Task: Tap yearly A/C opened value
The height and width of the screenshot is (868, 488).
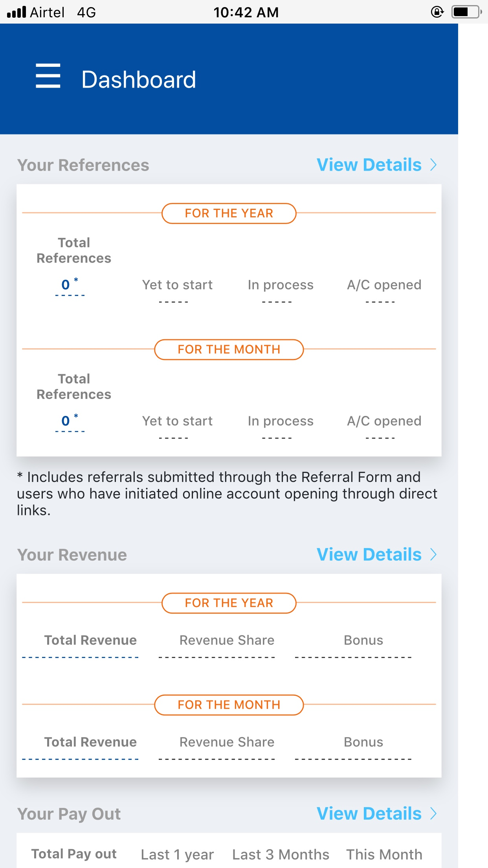Action: (380, 302)
